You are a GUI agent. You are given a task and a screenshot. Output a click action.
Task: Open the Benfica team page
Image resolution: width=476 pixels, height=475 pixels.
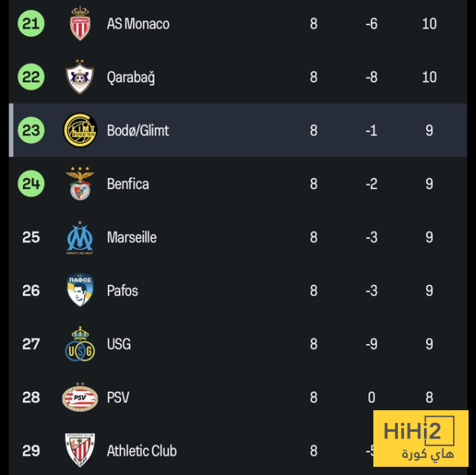128,184
